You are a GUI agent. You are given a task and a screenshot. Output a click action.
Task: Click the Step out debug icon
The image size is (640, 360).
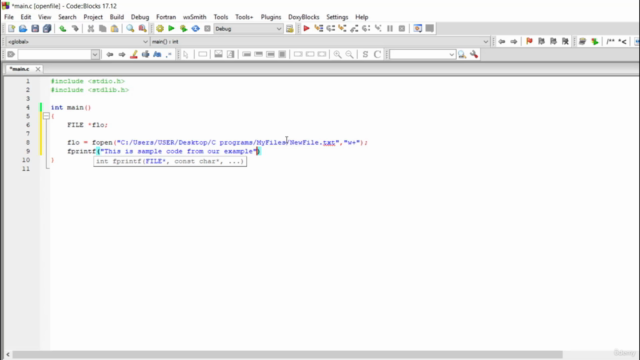(354, 29)
